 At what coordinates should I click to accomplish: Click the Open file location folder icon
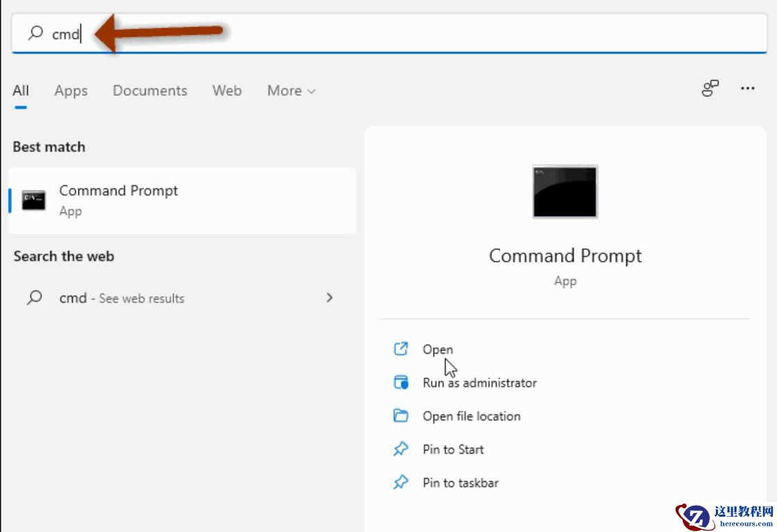(x=401, y=415)
